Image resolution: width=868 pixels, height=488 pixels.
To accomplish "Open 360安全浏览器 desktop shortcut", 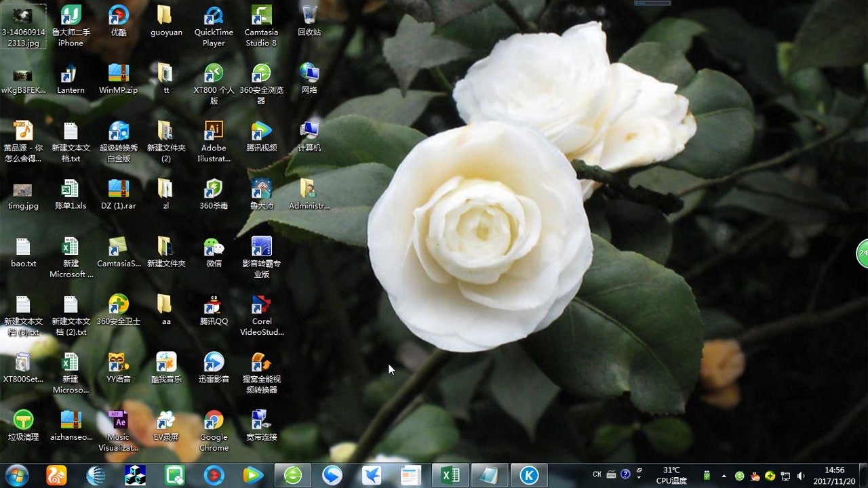I will point(261,83).
